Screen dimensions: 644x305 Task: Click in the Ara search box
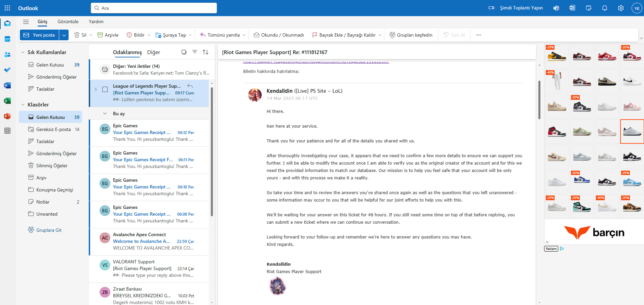154,8
